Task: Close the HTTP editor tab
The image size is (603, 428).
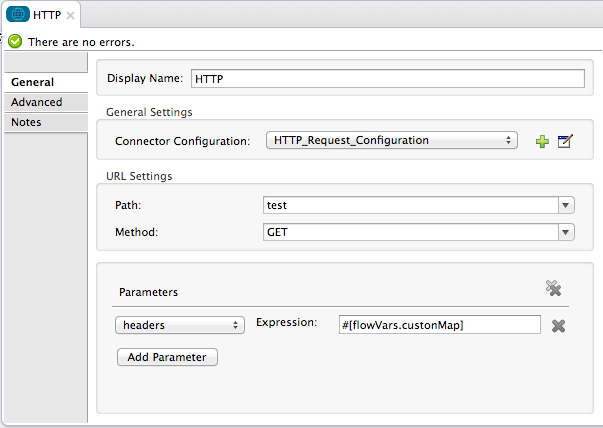Action: tap(70, 16)
